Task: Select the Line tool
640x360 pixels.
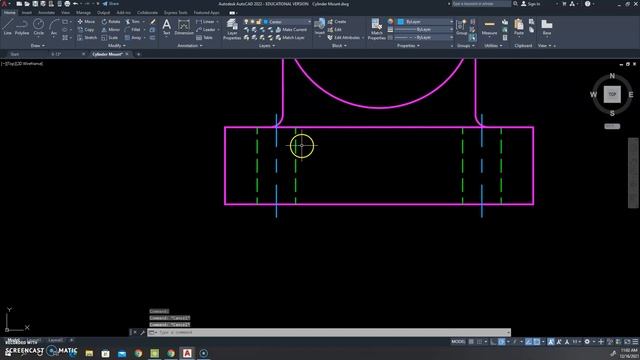Action: 7,27
